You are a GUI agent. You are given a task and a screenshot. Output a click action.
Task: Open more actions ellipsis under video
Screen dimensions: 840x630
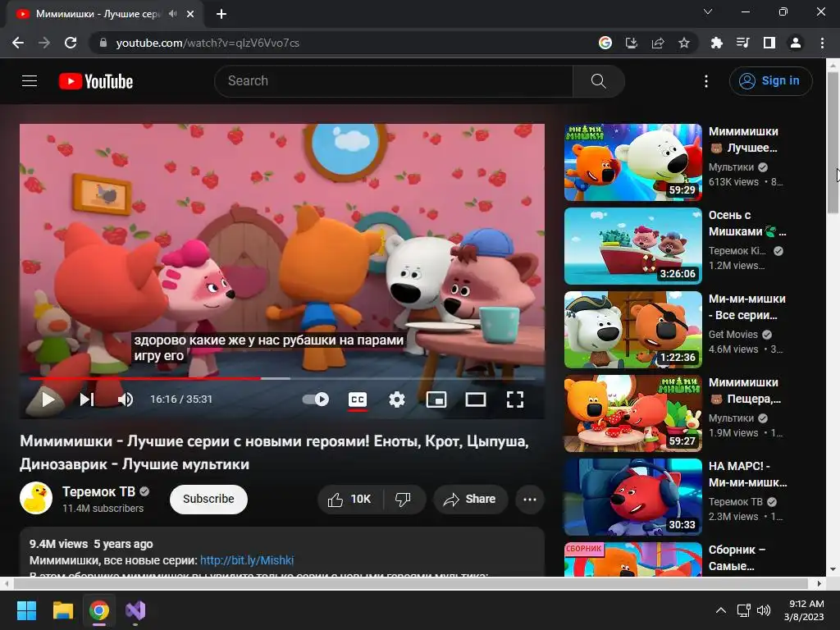(x=530, y=500)
